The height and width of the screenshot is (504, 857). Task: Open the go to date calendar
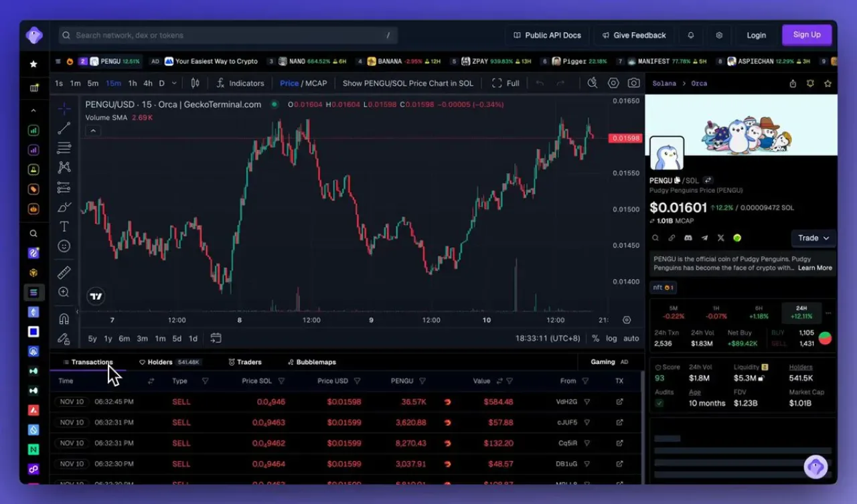click(216, 338)
